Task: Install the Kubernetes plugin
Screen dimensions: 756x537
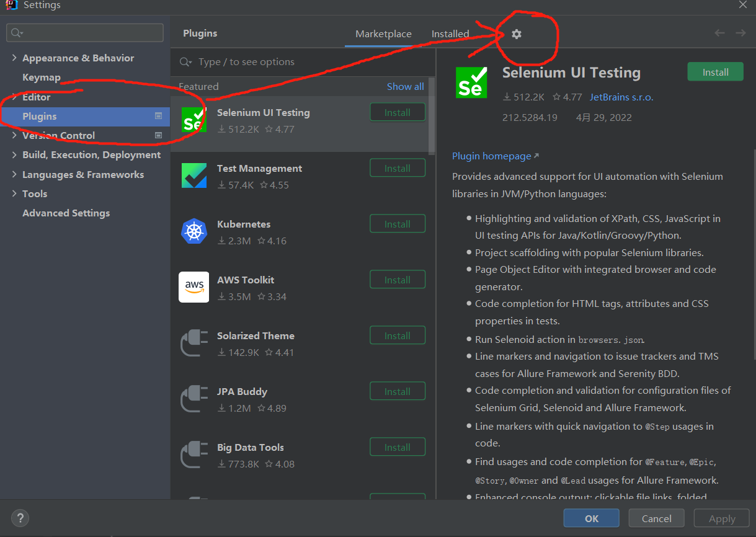Action: [x=398, y=224]
